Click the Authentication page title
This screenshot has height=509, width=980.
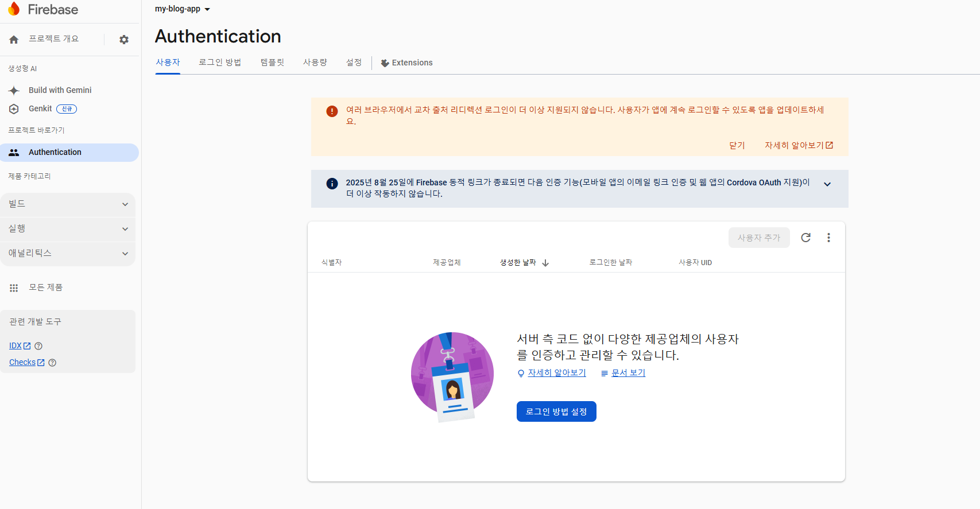(218, 36)
